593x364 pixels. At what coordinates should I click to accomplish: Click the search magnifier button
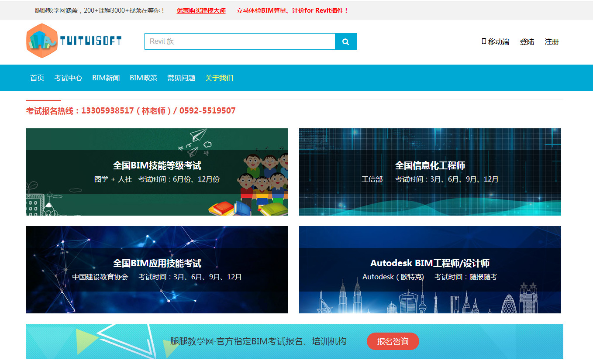[346, 41]
